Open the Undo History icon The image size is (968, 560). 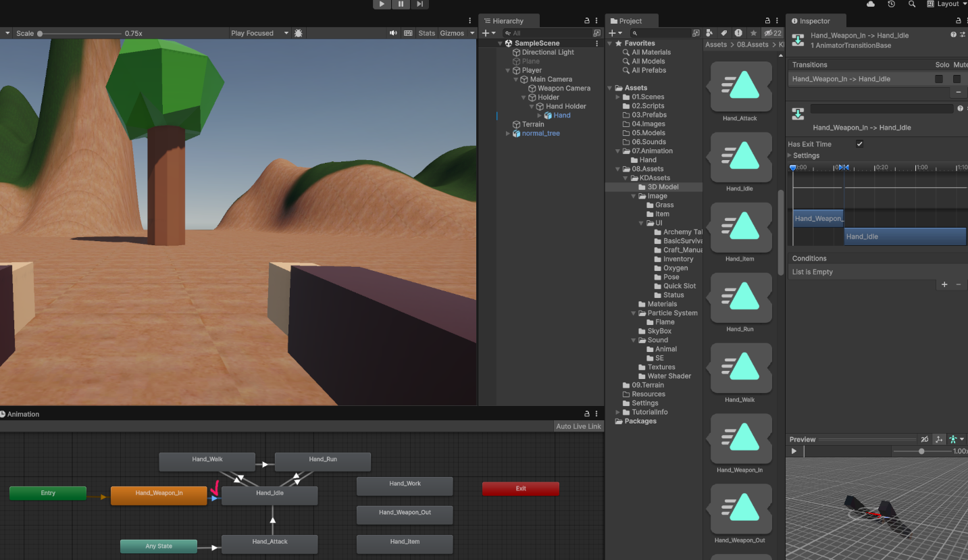coord(892,4)
